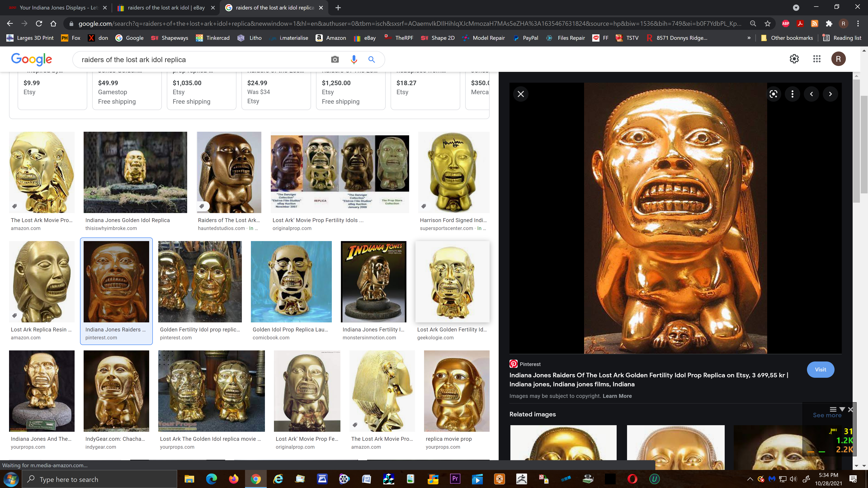
Task: Switch to the eBay idol search tab
Action: pos(166,7)
